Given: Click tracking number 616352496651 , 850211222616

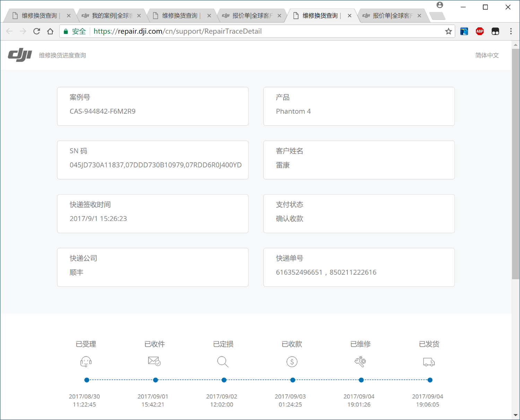Looking at the screenshot, I should (326, 272).
